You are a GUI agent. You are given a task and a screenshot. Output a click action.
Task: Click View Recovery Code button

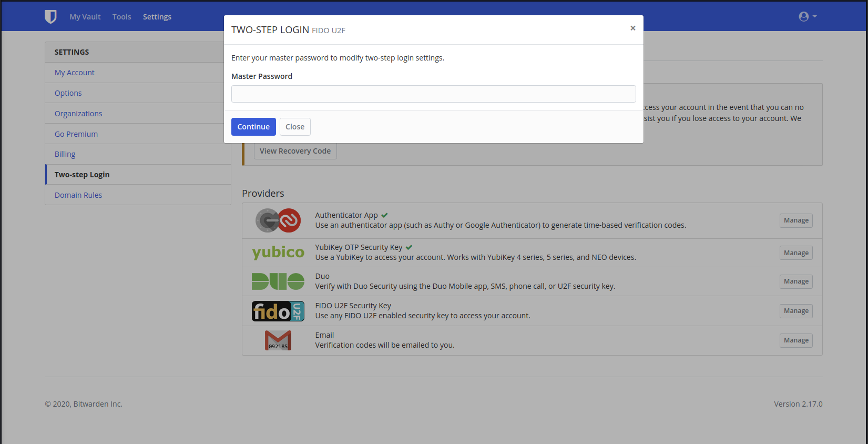(295, 151)
